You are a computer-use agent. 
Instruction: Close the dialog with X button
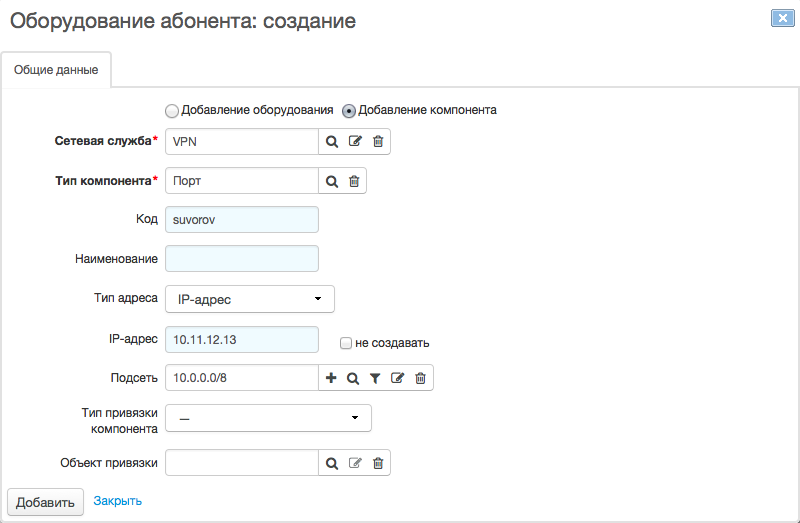click(x=782, y=19)
